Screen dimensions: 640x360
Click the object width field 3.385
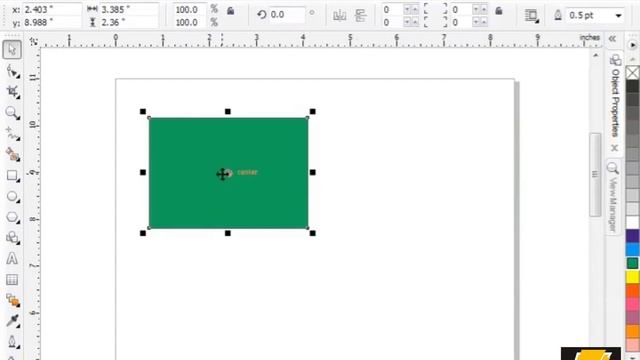click(129, 9)
